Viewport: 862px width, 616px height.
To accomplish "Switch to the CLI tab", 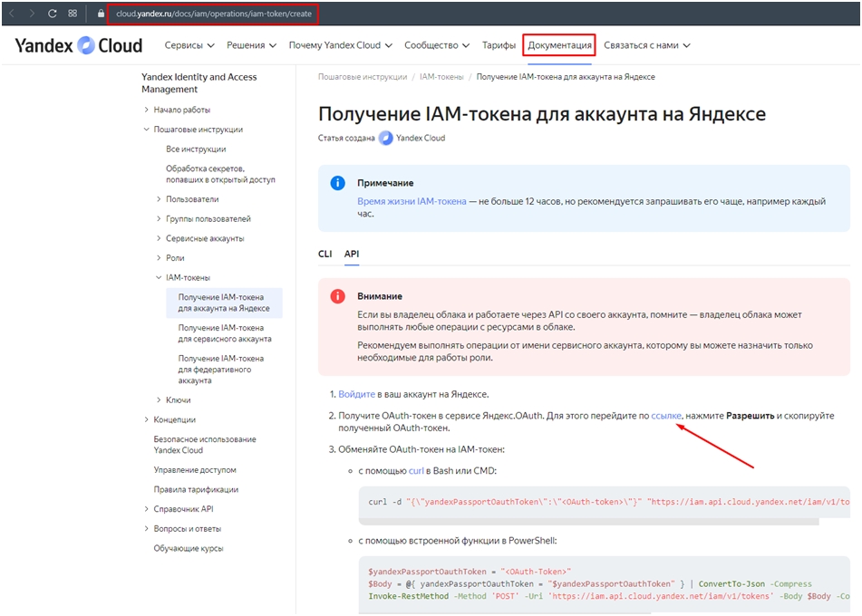I will coord(324,255).
